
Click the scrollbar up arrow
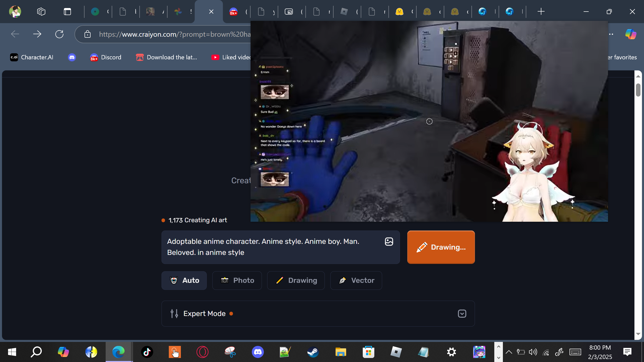tap(638, 76)
